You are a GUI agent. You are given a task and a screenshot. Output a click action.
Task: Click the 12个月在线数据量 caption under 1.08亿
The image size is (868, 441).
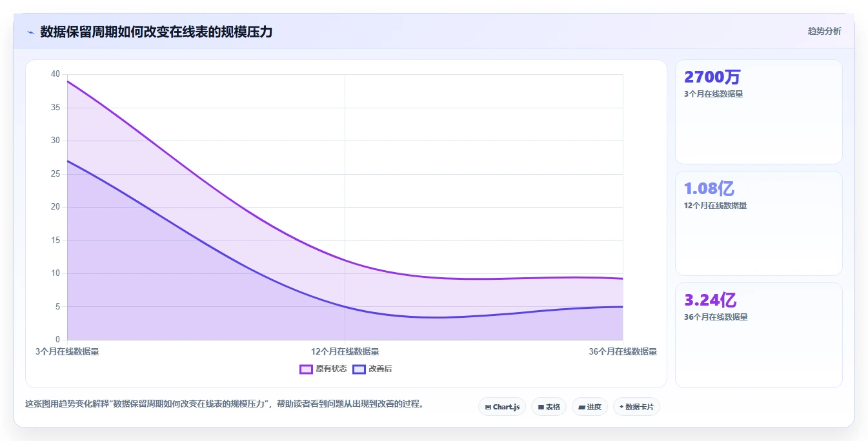tap(716, 206)
